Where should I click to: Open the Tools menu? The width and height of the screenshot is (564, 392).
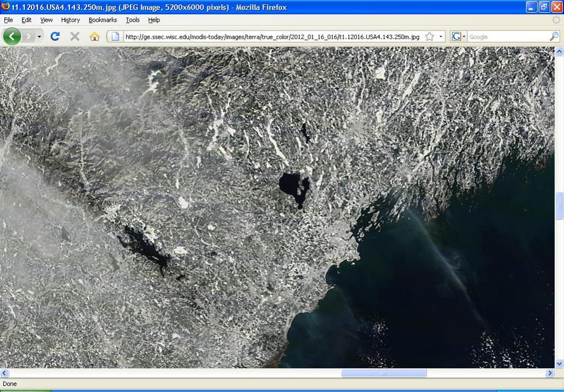click(133, 20)
